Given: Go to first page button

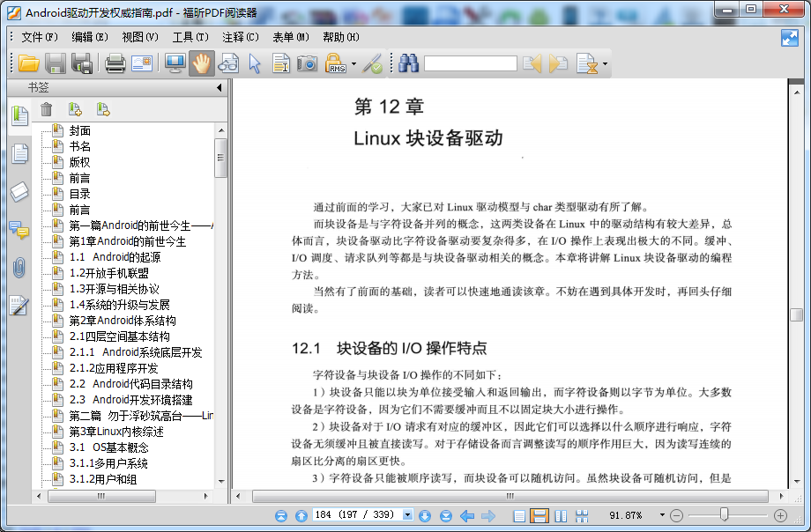Looking at the screenshot, I should [x=281, y=515].
